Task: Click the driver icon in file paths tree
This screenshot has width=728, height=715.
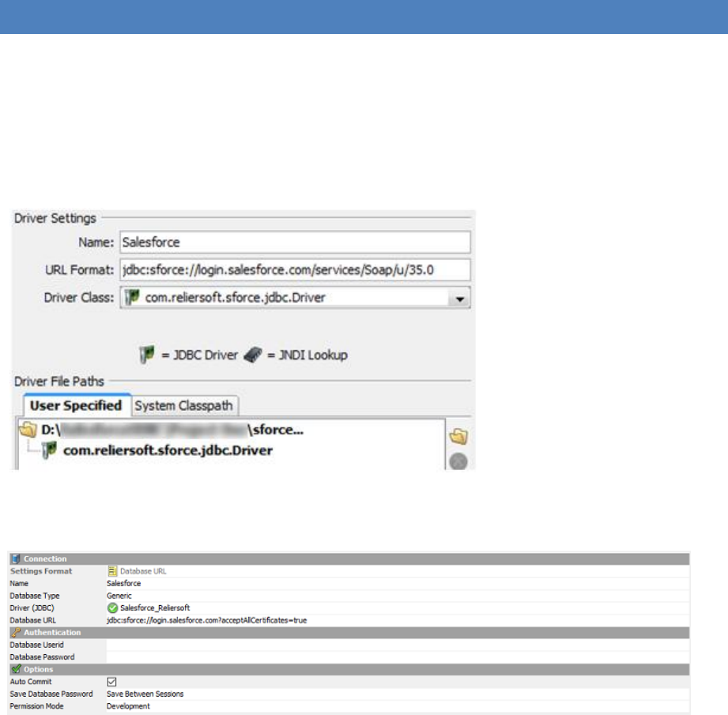Action: click(49, 450)
